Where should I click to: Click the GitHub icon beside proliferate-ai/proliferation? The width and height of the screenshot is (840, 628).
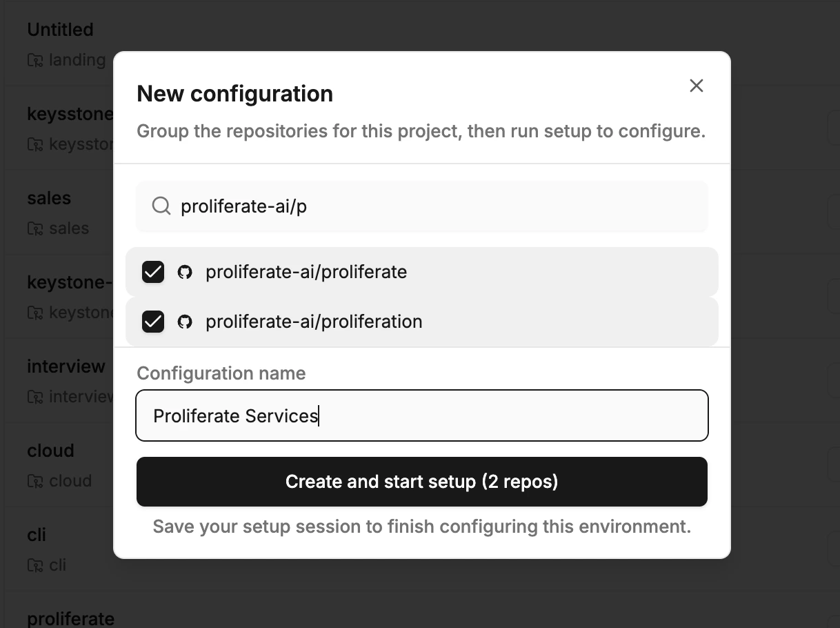tap(185, 322)
